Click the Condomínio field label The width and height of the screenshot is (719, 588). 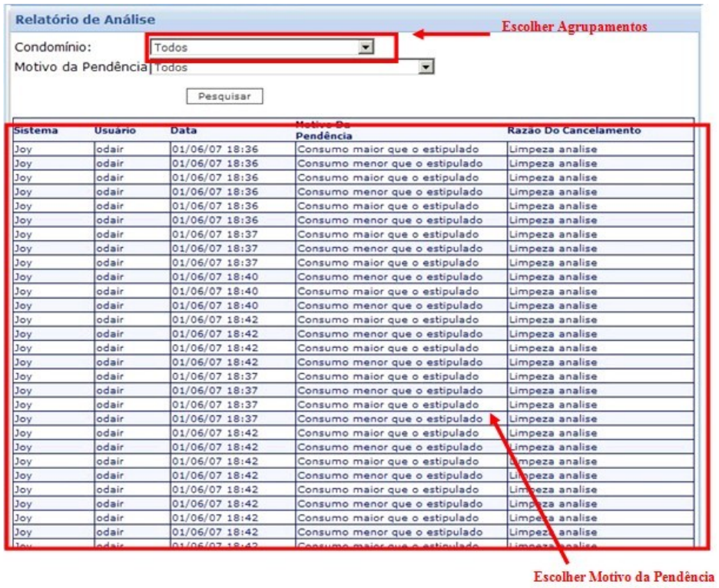53,48
